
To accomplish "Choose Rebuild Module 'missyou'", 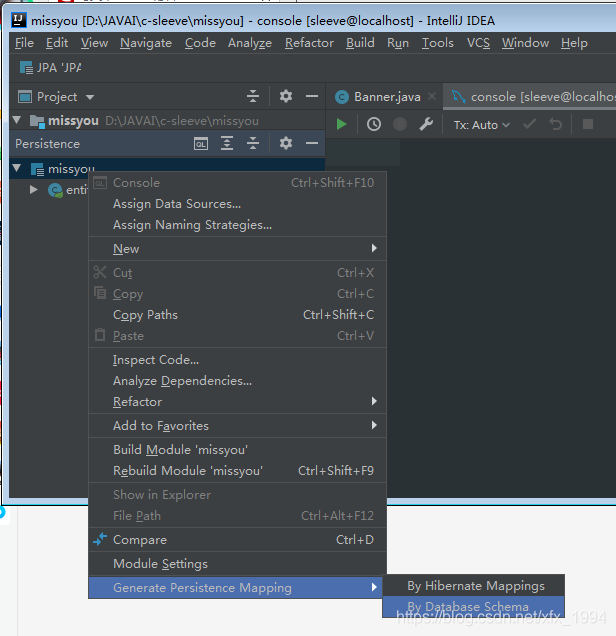I will point(238,471).
